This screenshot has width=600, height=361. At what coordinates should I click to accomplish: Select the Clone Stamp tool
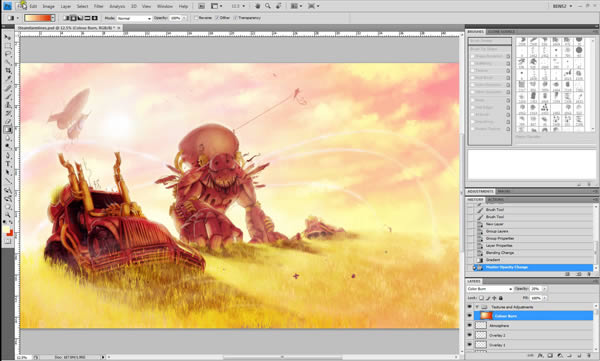tap(8, 105)
